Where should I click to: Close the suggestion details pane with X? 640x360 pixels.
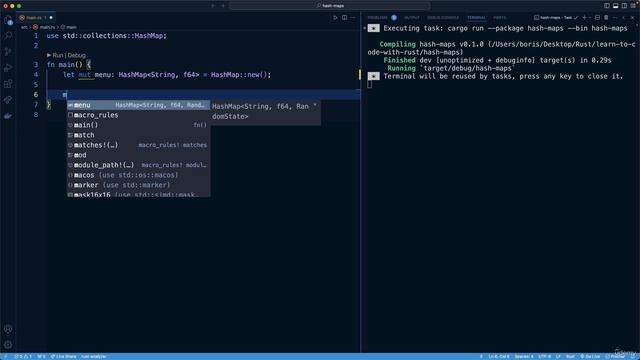click(x=315, y=106)
